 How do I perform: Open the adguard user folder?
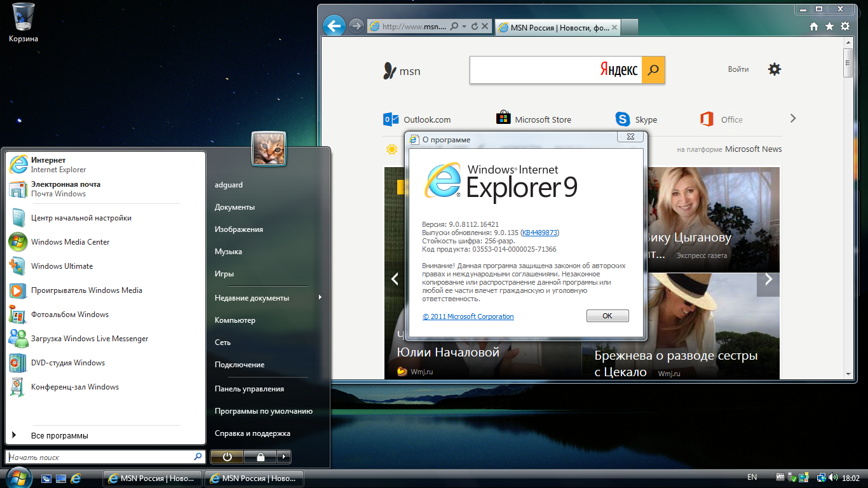[229, 185]
